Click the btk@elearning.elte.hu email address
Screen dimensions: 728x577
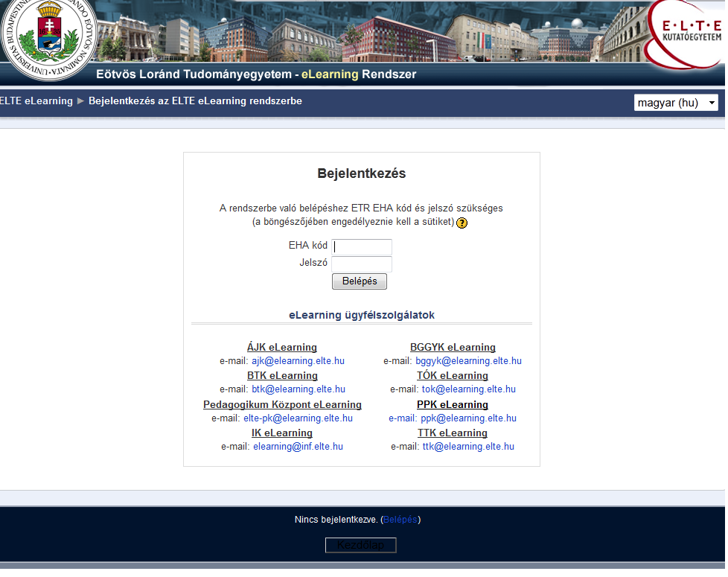click(298, 389)
